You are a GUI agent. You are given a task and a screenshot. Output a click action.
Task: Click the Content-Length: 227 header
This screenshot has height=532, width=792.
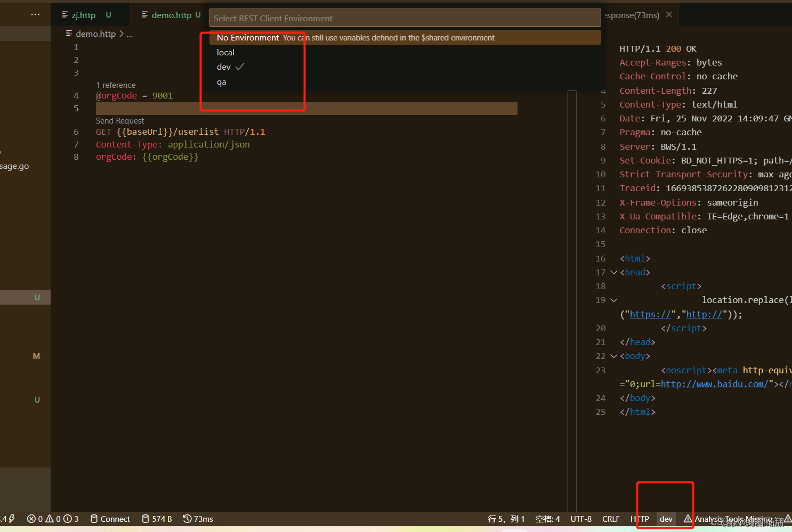click(x=668, y=91)
